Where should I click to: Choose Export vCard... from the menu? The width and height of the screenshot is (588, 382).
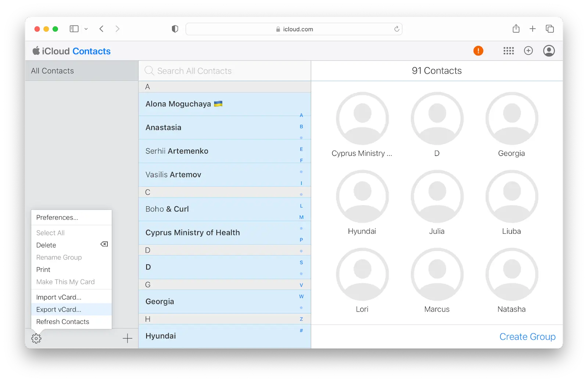click(71, 309)
